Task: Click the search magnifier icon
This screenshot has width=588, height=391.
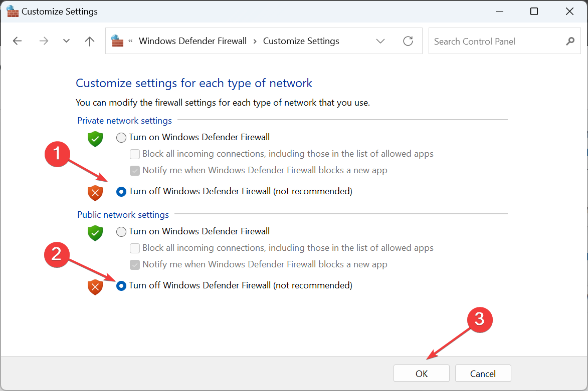Action: pyautogui.click(x=570, y=41)
